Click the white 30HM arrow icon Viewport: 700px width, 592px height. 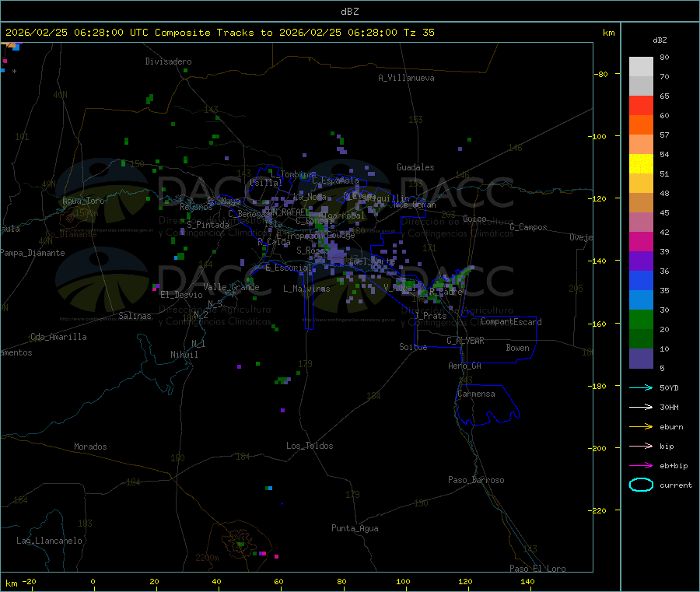click(641, 407)
